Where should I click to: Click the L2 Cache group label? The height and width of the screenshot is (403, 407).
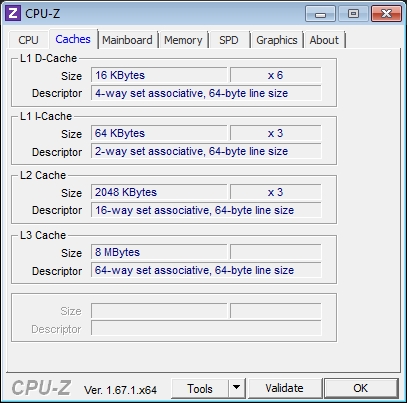(x=43, y=175)
